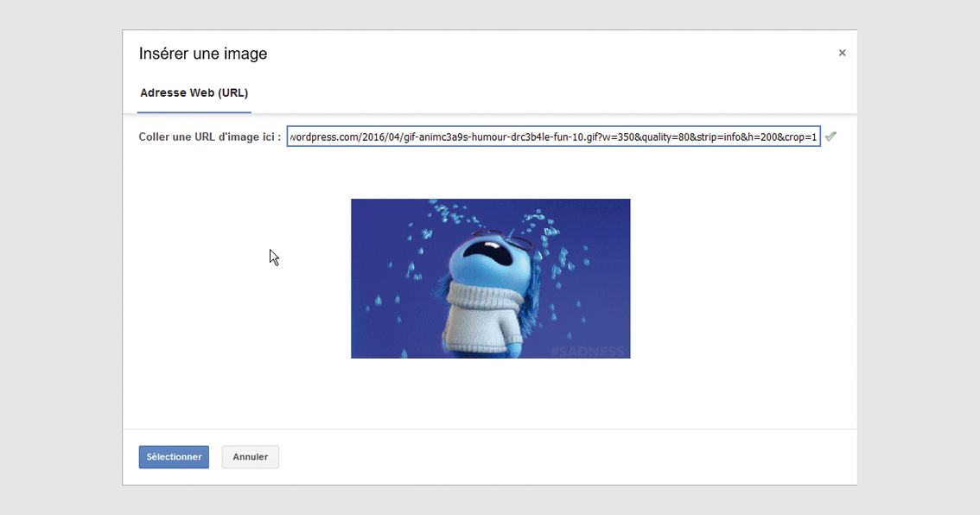980x515 pixels.
Task: Click the Insérer une image title
Action: pyautogui.click(x=203, y=54)
